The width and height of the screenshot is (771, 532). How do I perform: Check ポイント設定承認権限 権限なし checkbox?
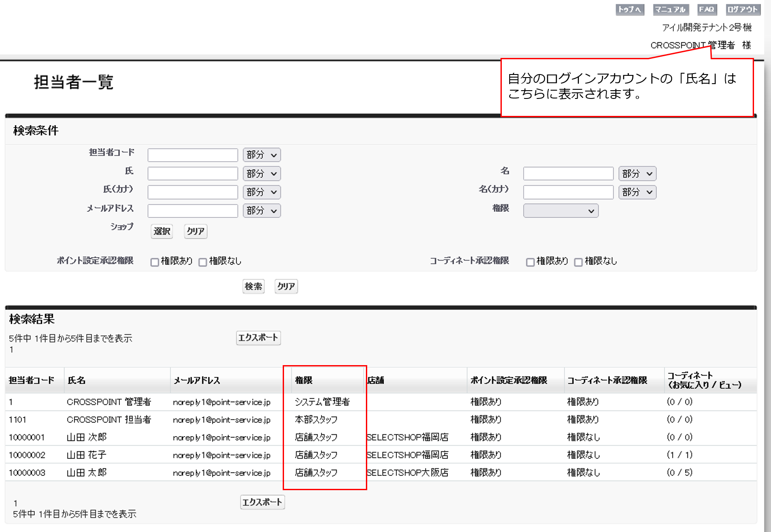coord(203,262)
